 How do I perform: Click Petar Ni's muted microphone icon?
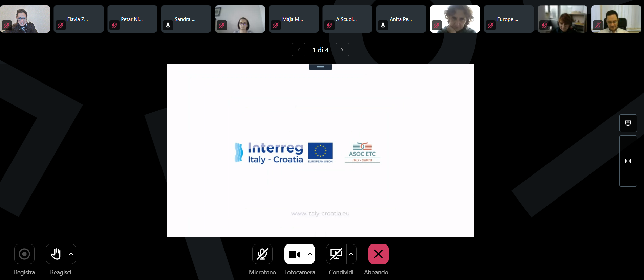coord(114,25)
